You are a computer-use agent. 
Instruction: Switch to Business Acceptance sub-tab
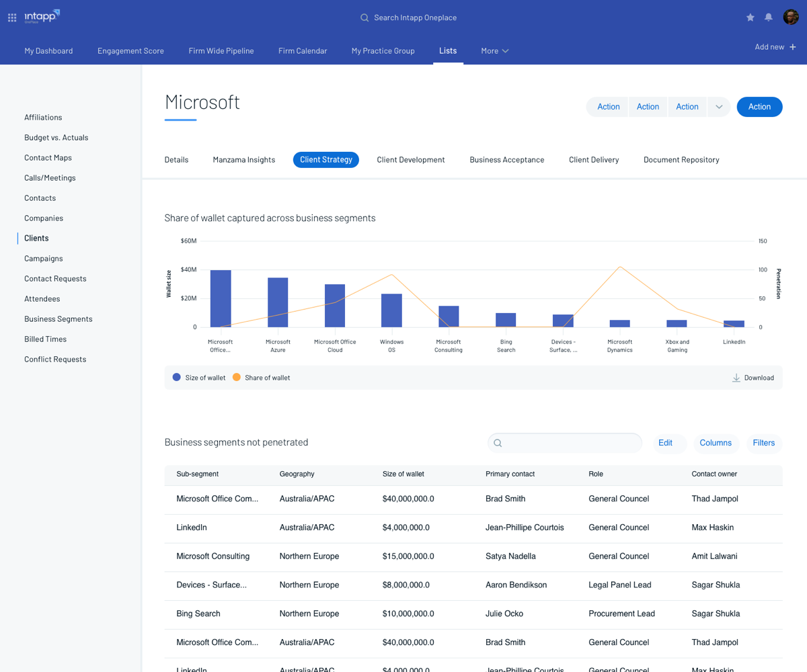coord(507,160)
